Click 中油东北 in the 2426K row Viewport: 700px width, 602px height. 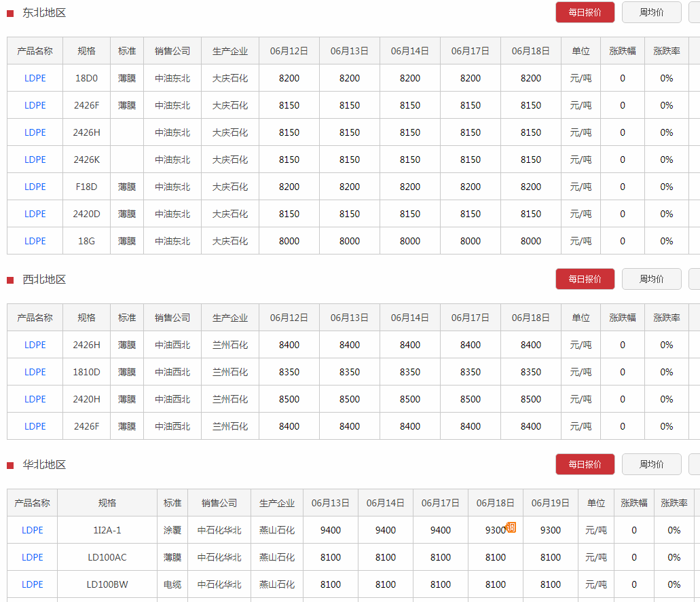(x=172, y=159)
